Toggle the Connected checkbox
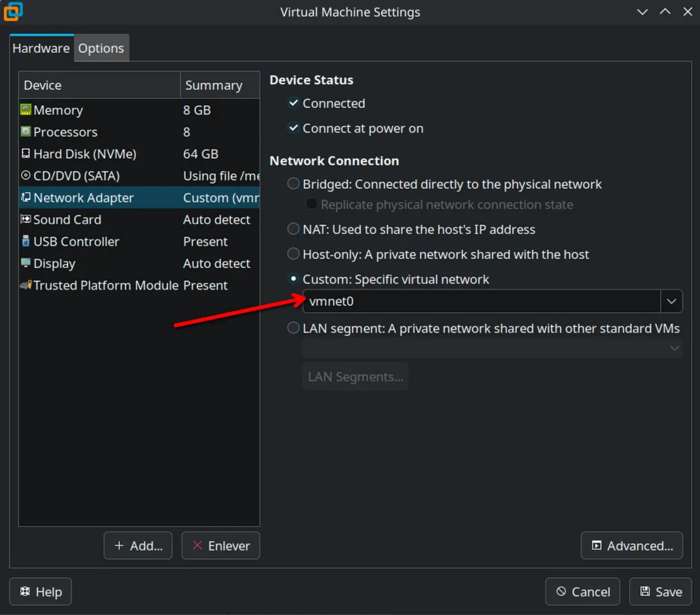 [x=293, y=103]
